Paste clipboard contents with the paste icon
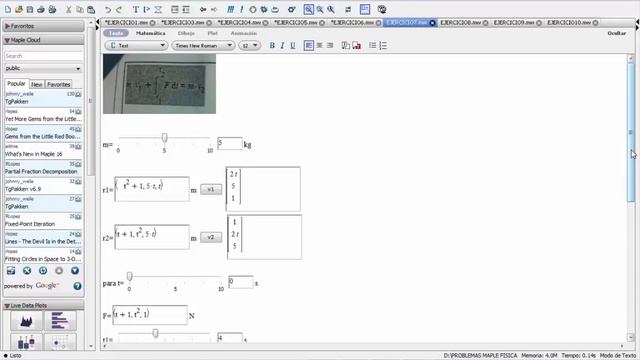This screenshot has height=360, width=640. tap(91, 9)
